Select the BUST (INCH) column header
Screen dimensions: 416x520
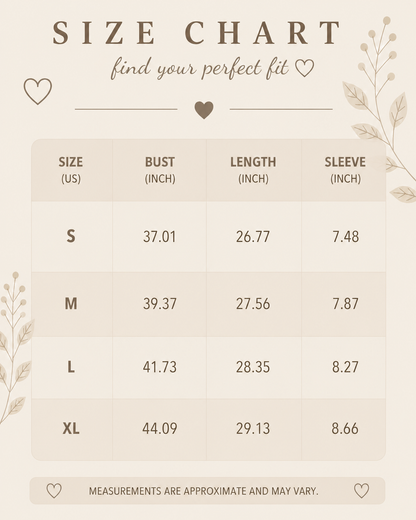160,170
